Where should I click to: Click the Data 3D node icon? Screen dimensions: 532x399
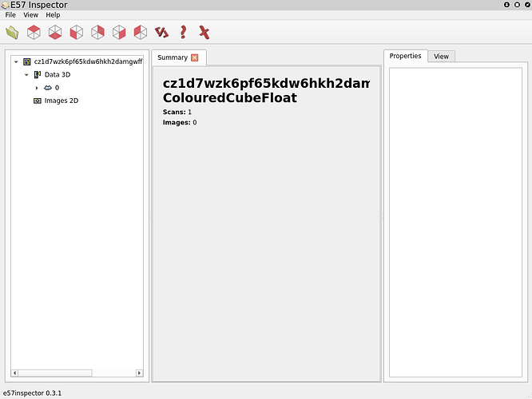coord(38,74)
